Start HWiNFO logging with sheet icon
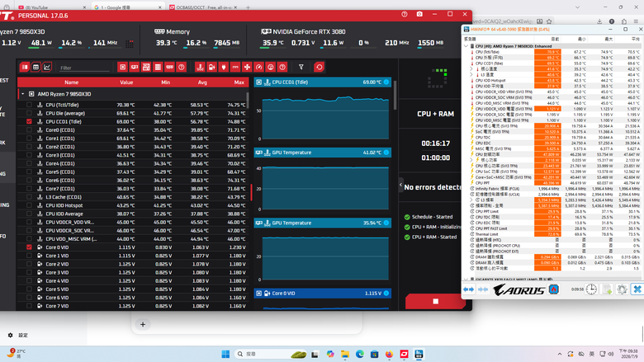644x362 pixels. coord(607,289)
